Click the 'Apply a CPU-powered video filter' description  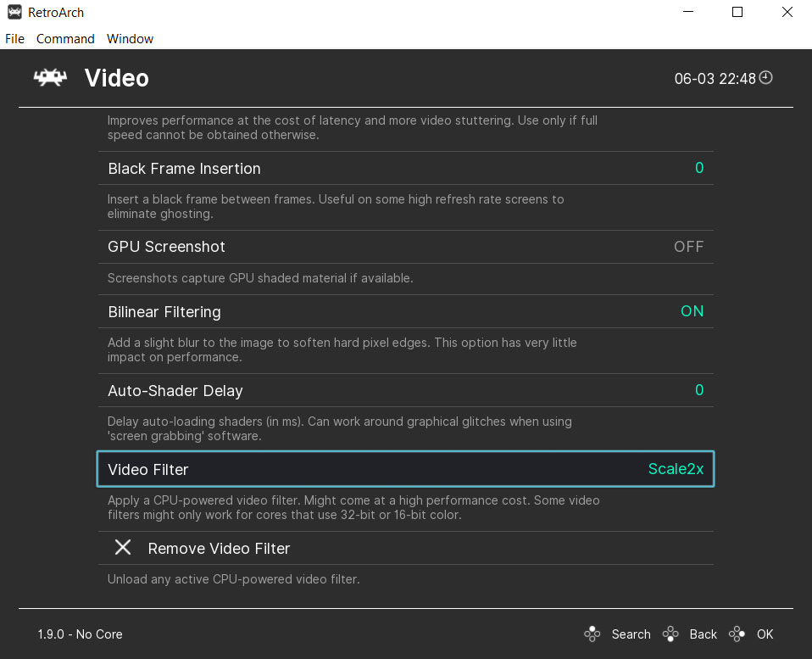353,508
